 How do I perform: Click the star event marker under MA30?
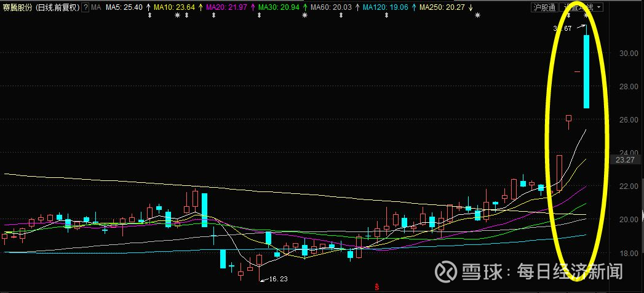(x=304, y=15)
